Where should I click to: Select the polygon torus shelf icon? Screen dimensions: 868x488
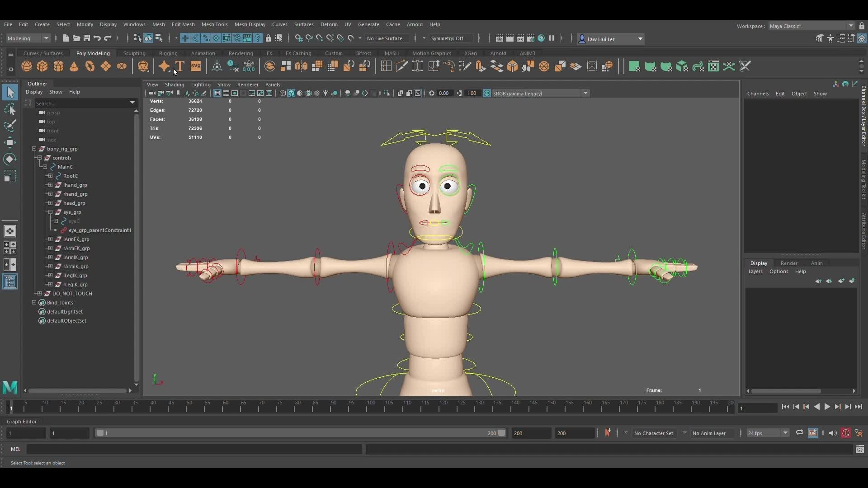pos(90,66)
